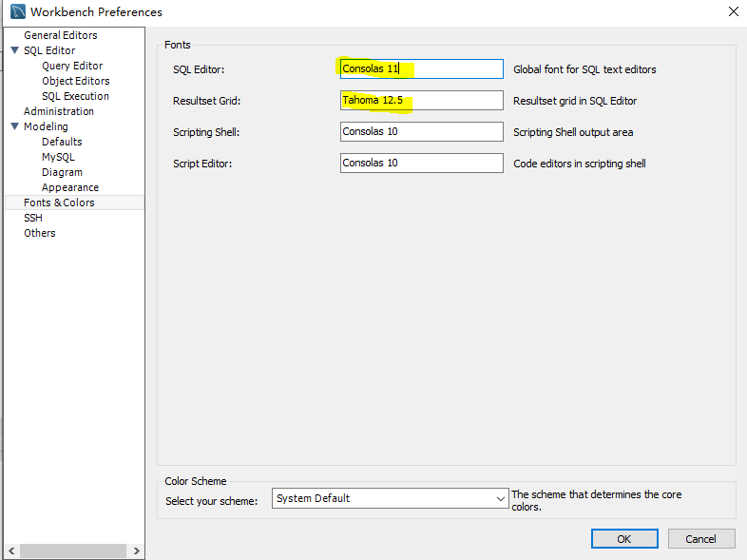Select the Administration page
The height and width of the screenshot is (560, 747).
[59, 111]
